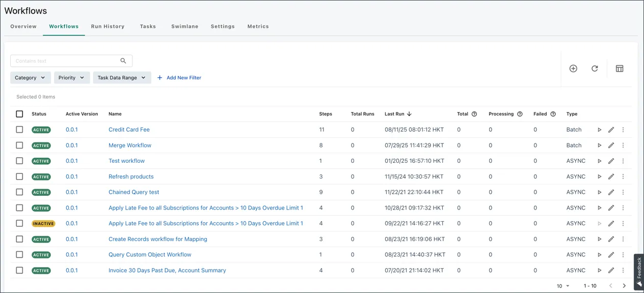Screen dimensions: 644x293
Task: Open the Refresh products link
Action: point(131,177)
